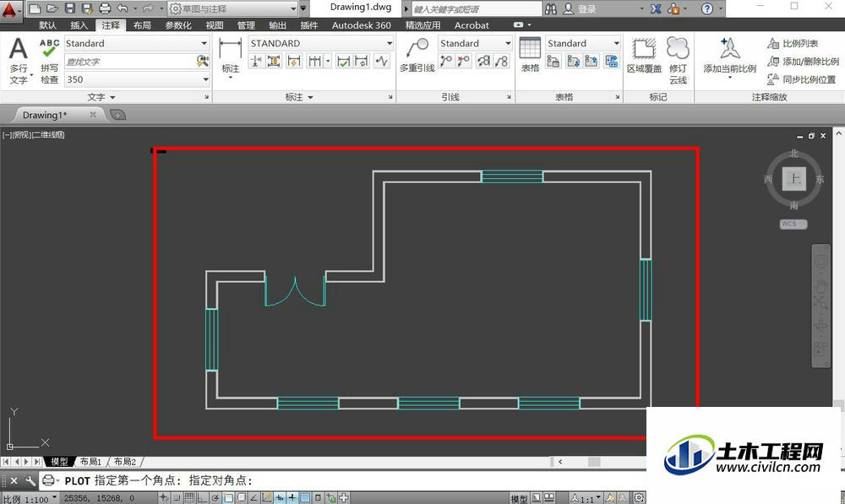Open the Autodesk 360 ribbon tab
Image resolution: width=845 pixels, height=504 pixels.
coord(361,25)
